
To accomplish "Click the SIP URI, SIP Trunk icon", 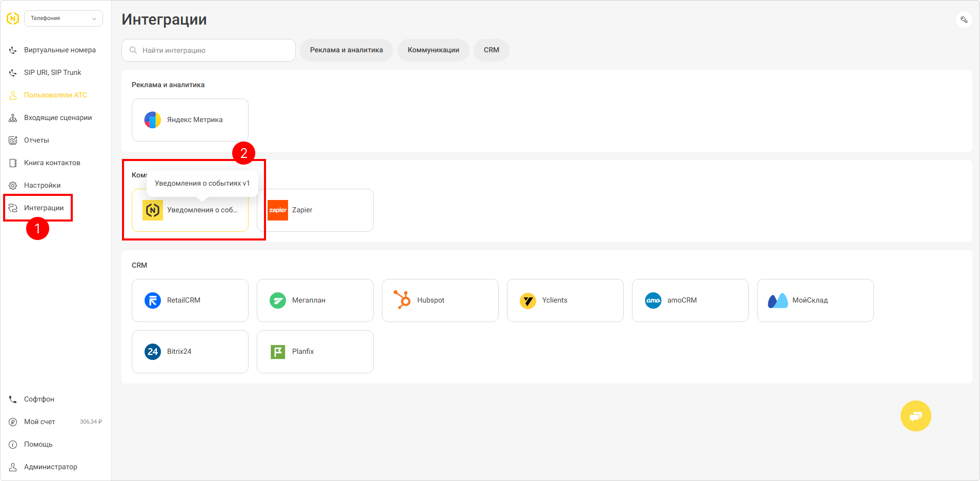I will (x=13, y=73).
